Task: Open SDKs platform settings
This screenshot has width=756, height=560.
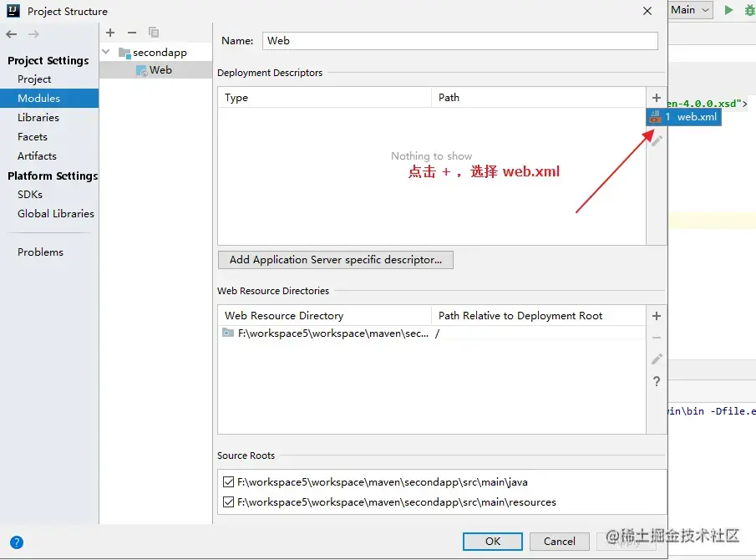Action: coord(30,195)
